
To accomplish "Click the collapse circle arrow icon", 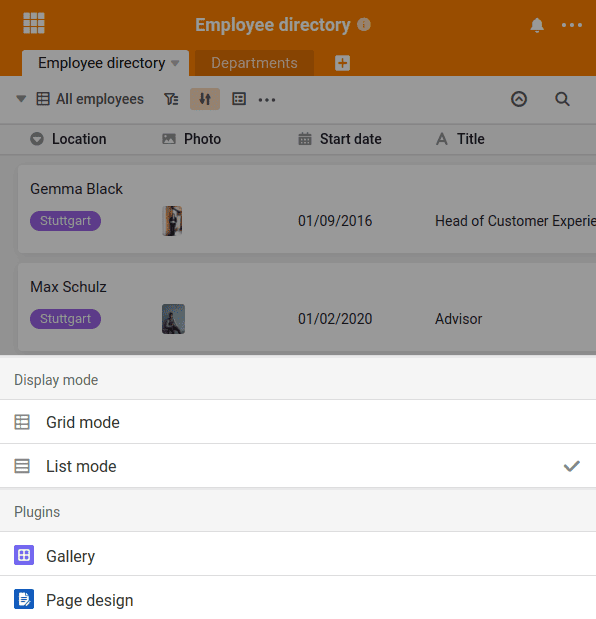I will click(x=519, y=99).
